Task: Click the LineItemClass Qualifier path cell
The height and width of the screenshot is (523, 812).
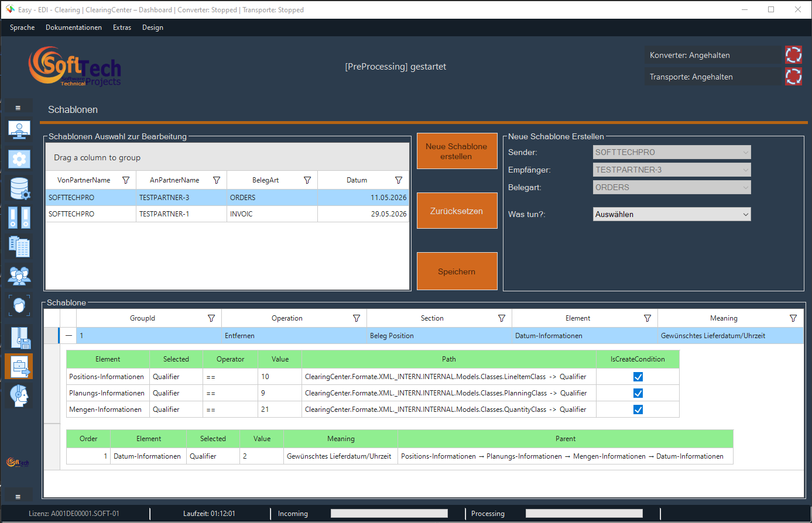Action: coord(449,377)
